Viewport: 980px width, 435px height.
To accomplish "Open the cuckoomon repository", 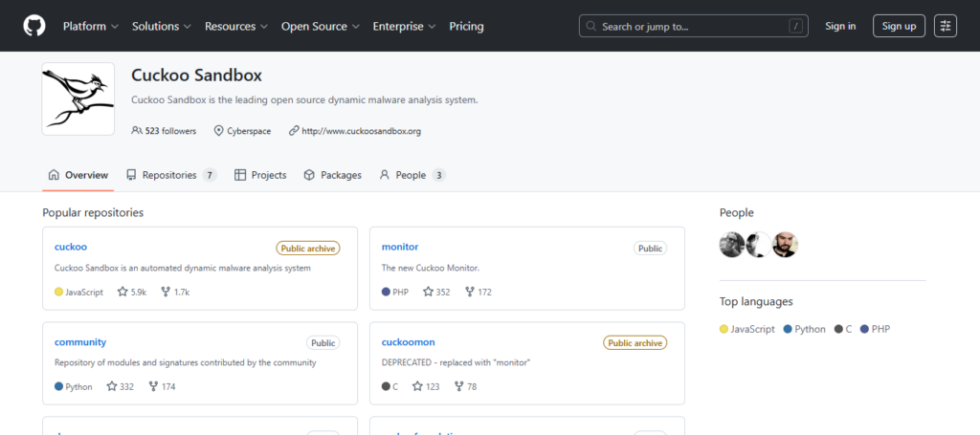I will click(x=408, y=342).
